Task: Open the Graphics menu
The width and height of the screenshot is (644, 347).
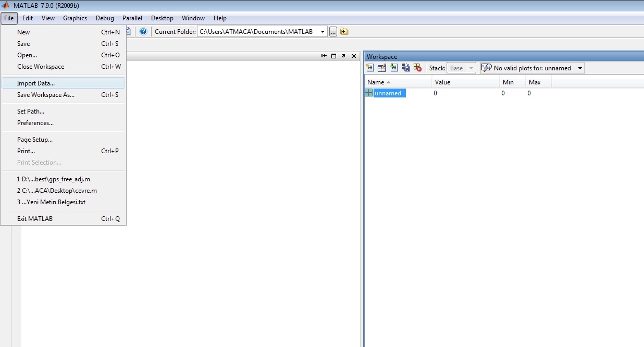Action: (x=75, y=18)
